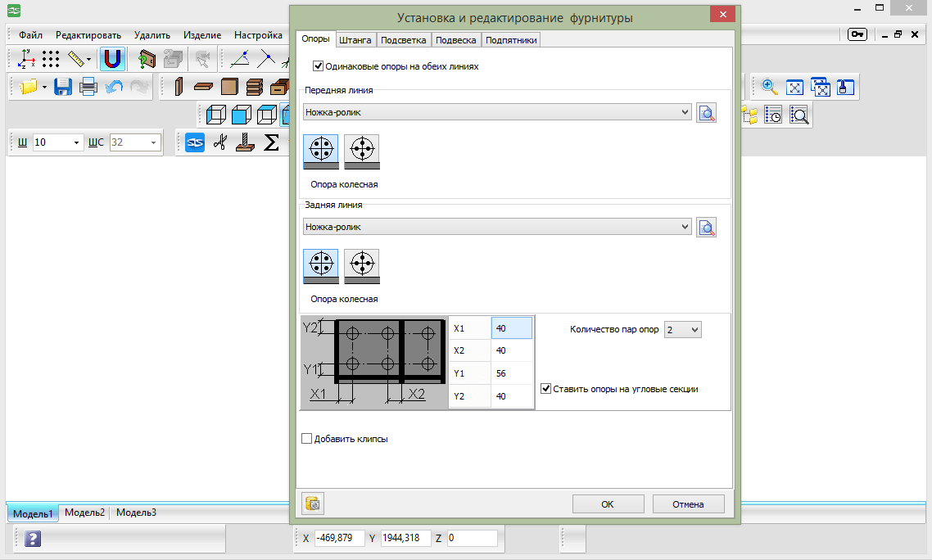Viewport: 932px width, 560px height.
Task: Switch to the Штанга tab
Action: tap(355, 40)
